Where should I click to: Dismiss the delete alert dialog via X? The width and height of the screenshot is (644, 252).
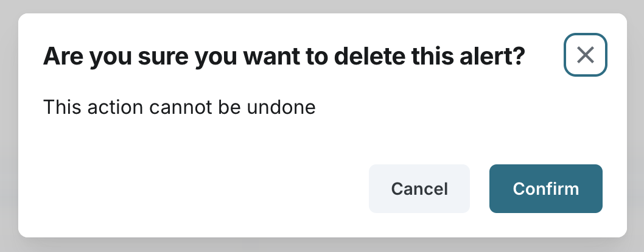(585, 55)
